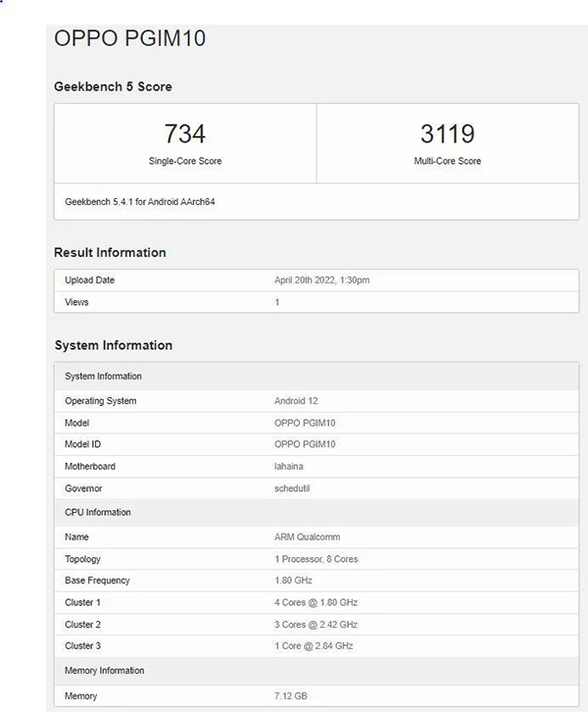Click the Geekbench 5.4.1 for Android AArch64 text
Viewport: 588px width, 712px height.
tap(138, 201)
